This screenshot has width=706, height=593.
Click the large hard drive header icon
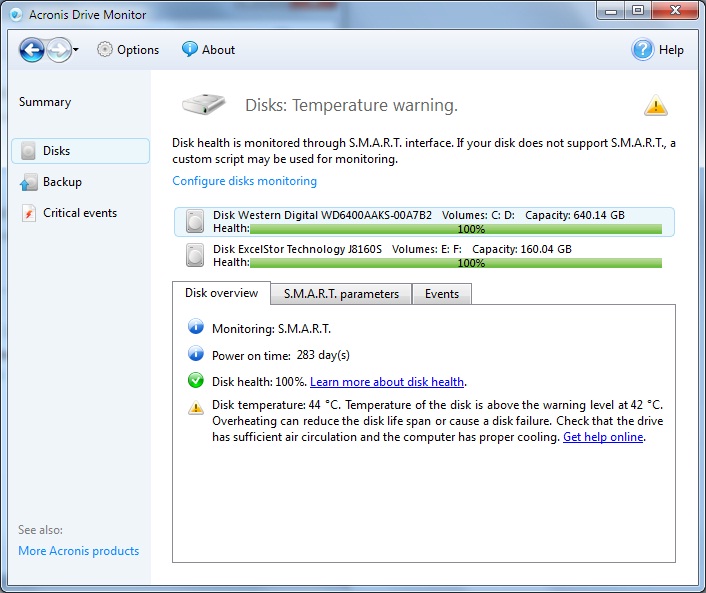(204, 104)
